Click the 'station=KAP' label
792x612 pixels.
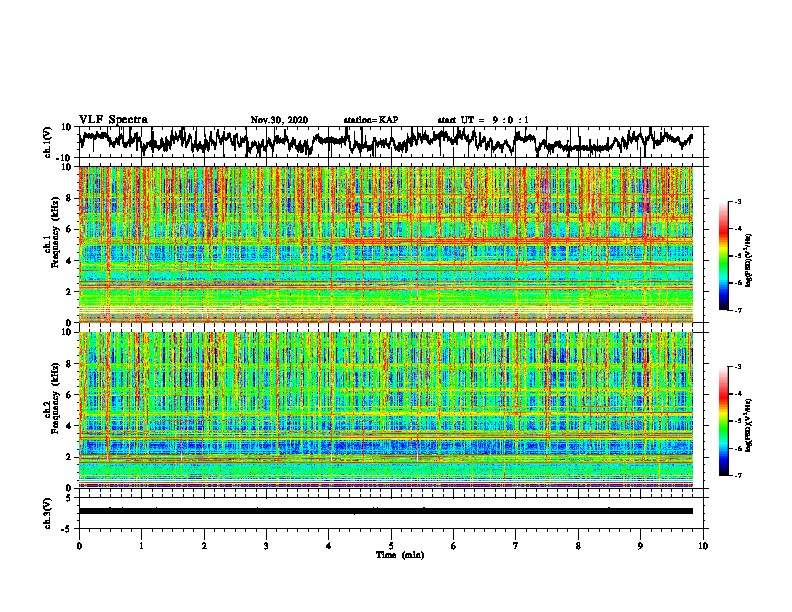pyautogui.click(x=370, y=120)
